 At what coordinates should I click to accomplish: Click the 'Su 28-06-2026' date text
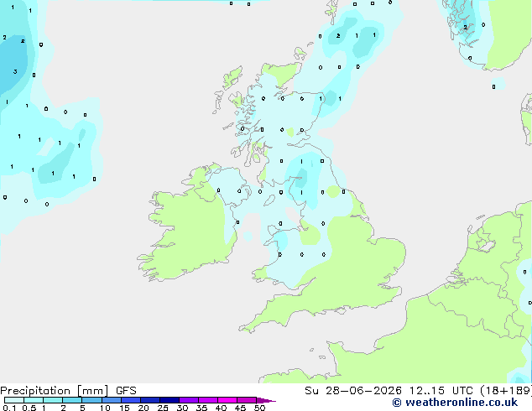tap(353, 391)
